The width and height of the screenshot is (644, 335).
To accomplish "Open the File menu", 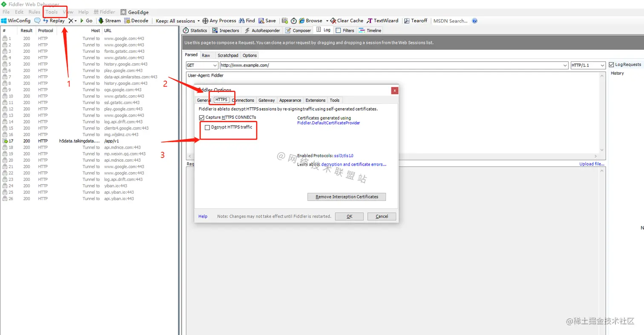I will (x=6, y=12).
